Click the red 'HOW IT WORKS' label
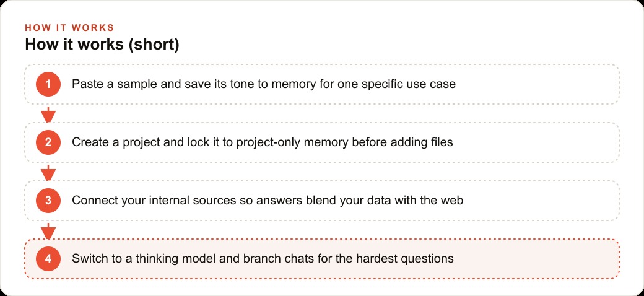This screenshot has height=296, width=644. (69, 28)
